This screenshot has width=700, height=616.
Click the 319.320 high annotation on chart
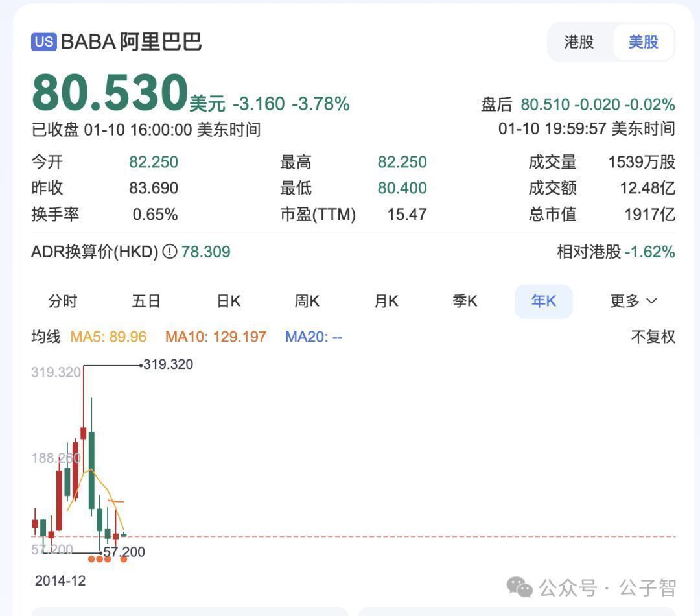pos(169,364)
